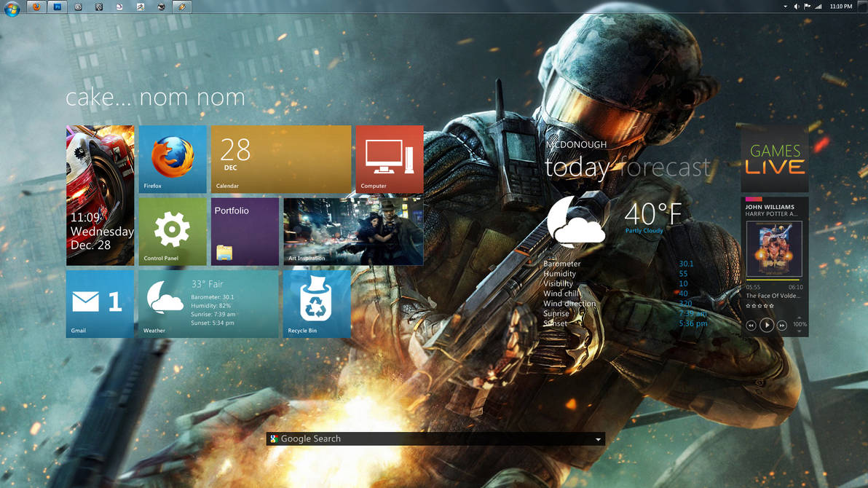Open the Computer tile

389,157
